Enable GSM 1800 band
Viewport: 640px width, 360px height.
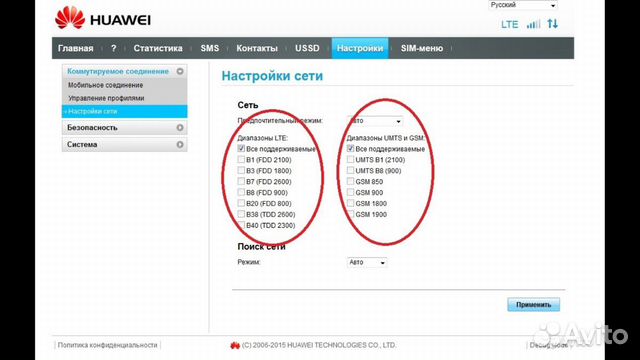[350, 203]
